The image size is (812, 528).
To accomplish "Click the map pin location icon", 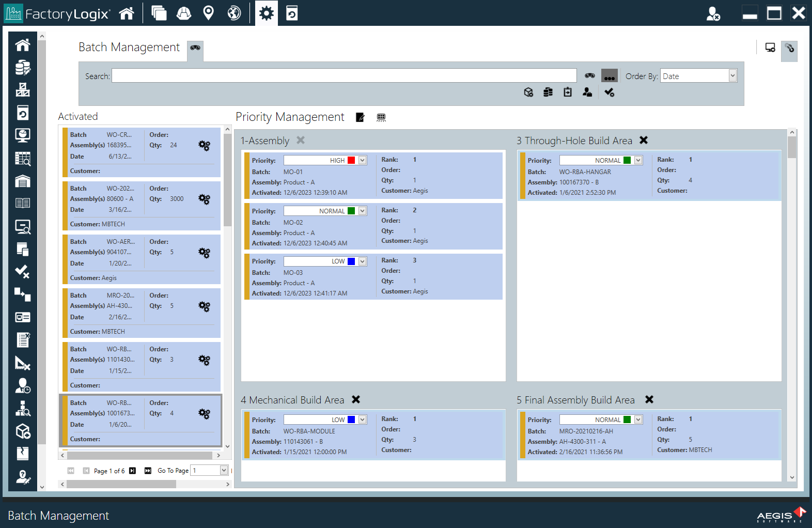I will (208, 13).
